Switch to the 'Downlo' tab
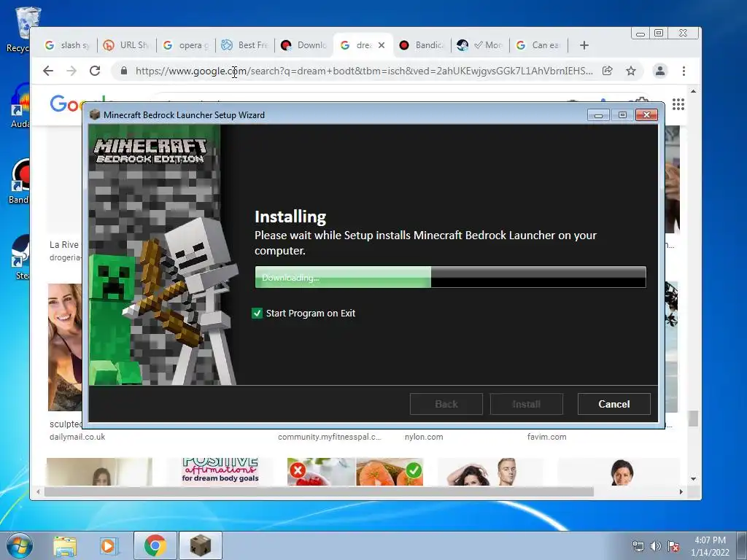 point(304,45)
